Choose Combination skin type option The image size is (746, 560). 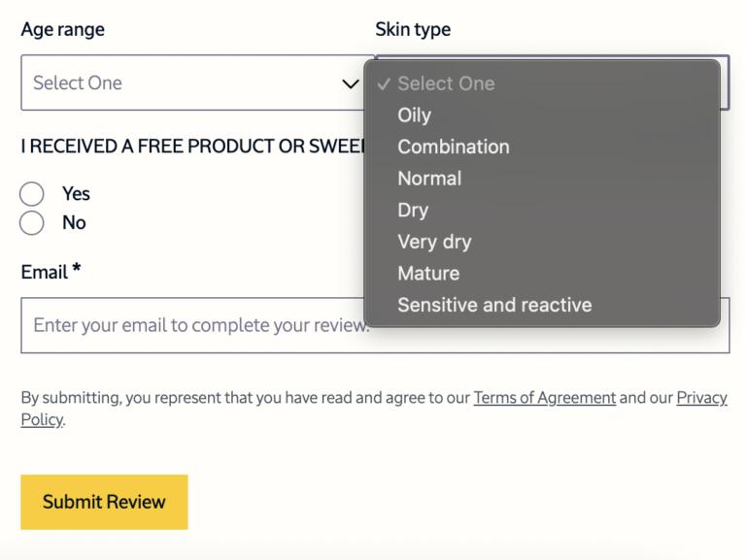click(454, 147)
